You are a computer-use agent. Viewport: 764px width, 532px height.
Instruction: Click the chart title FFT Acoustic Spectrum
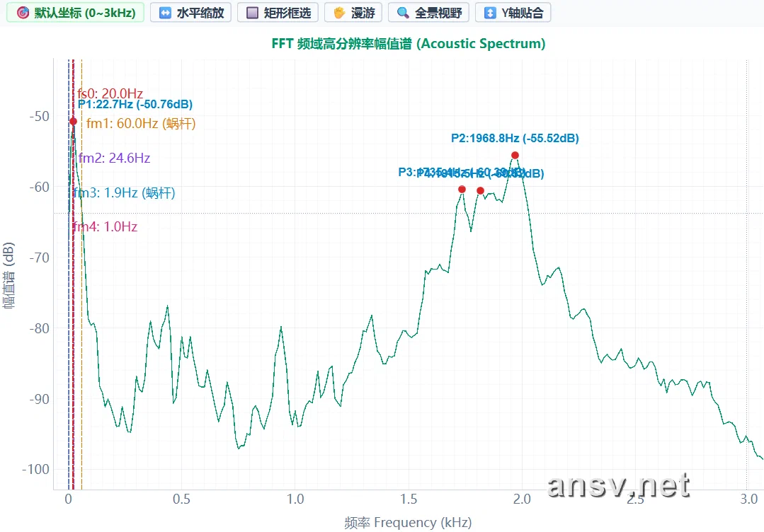409,43
